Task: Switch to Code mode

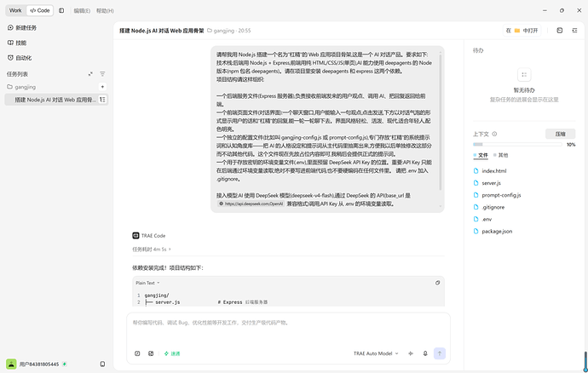Action: pos(40,10)
